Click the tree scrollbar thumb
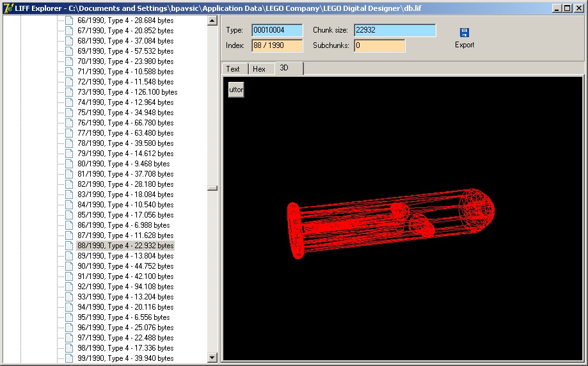The height and width of the screenshot is (366, 588). [x=212, y=188]
